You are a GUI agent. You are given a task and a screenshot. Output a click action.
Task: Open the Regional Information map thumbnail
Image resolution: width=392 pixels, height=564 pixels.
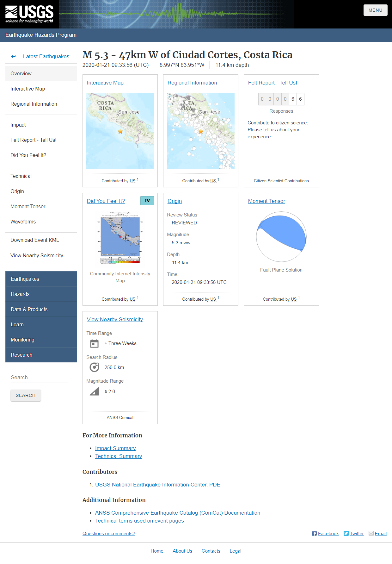[201, 131]
